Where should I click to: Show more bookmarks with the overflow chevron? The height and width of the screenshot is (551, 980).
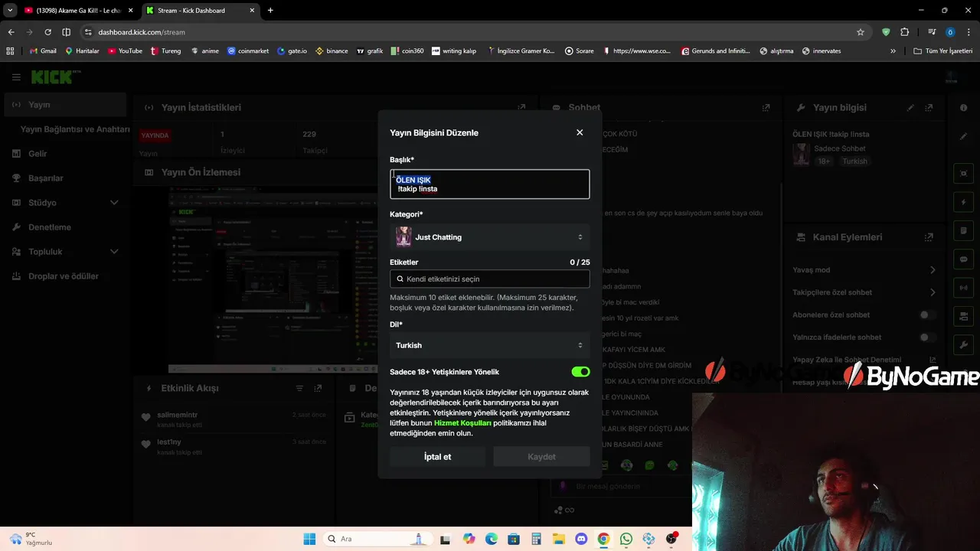(893, 51)
